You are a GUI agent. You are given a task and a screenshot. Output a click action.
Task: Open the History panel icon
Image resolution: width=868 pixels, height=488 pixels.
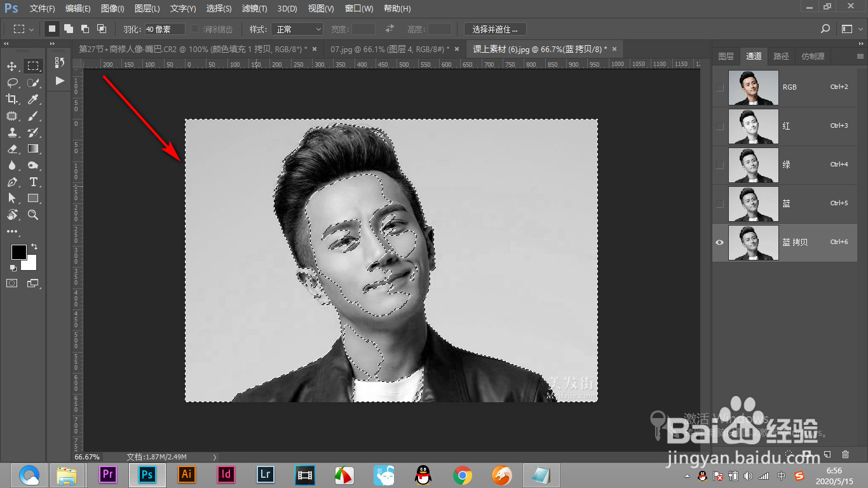[60, 62]
